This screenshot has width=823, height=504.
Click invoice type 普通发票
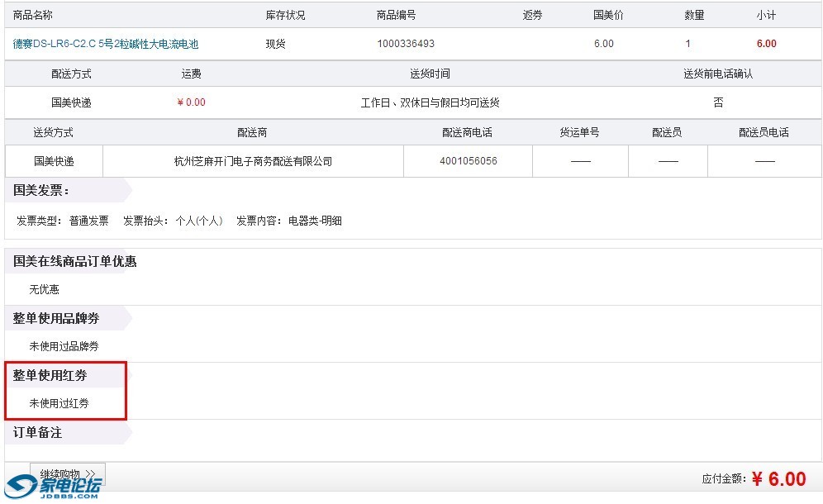[88, 221]
